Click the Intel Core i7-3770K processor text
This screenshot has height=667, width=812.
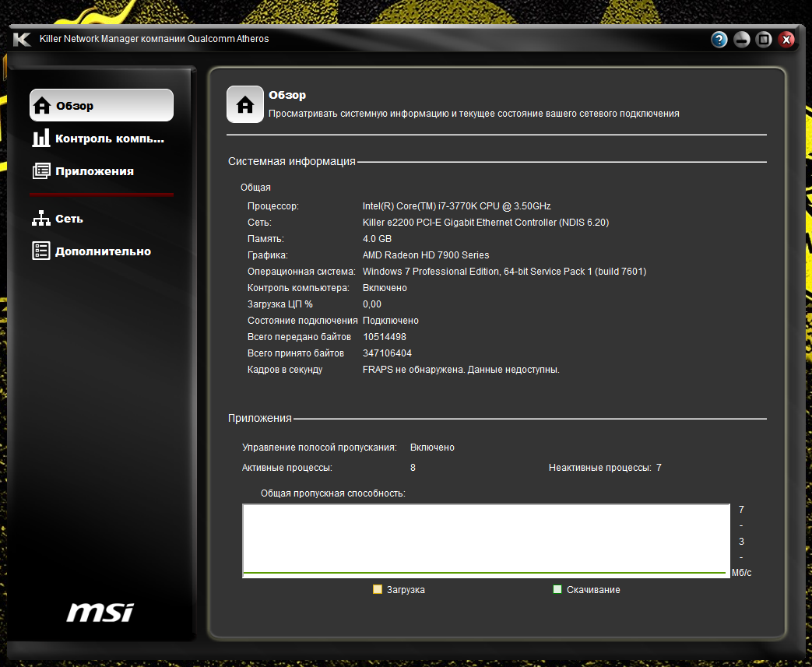(x=456, y=206)
